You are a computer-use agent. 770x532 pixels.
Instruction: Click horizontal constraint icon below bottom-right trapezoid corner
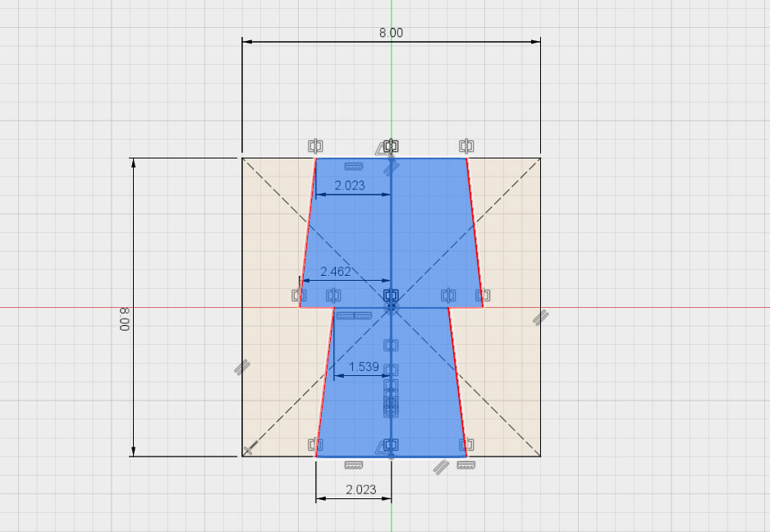click(x=466, y=465)
